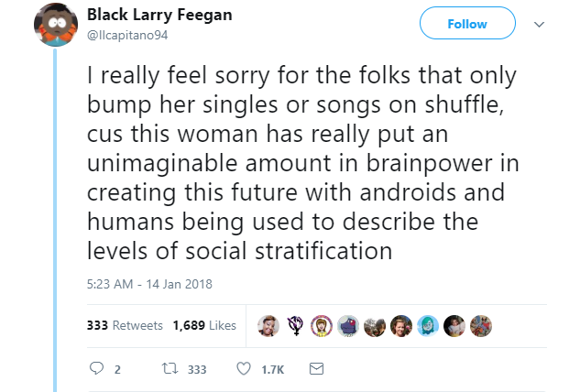Expand the tweet options chevron menu
The width and height of the screenshot is (580, 392).
(x=538, y=25)
